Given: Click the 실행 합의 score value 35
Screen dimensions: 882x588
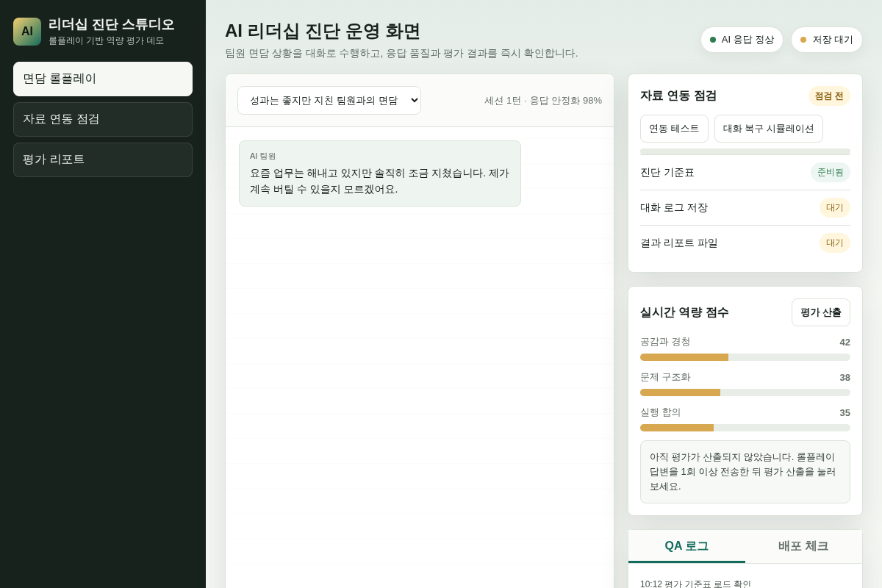Looking at the screenshot, I should [845, 413].
